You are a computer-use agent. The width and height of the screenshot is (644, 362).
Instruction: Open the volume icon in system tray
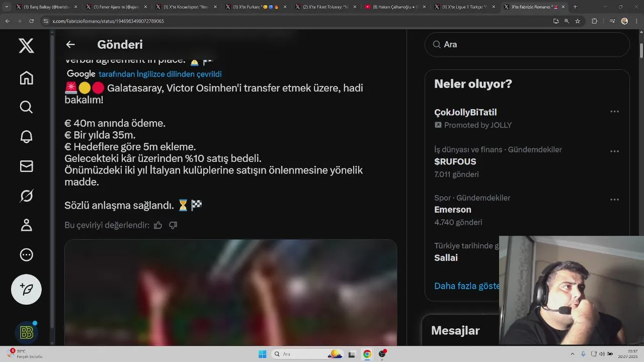602,354
